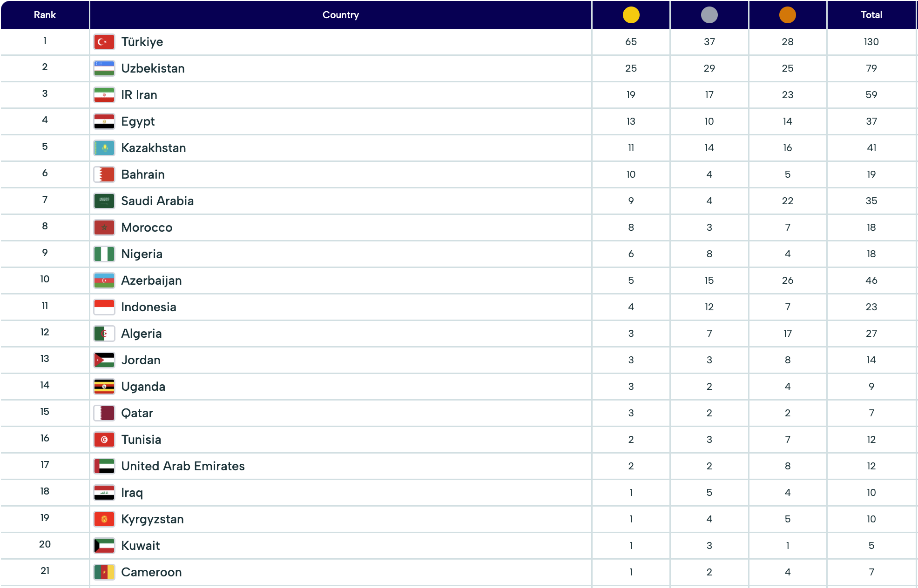Click the Kuwait flag icon
918x588 pixels.
(x=104, y=546)
